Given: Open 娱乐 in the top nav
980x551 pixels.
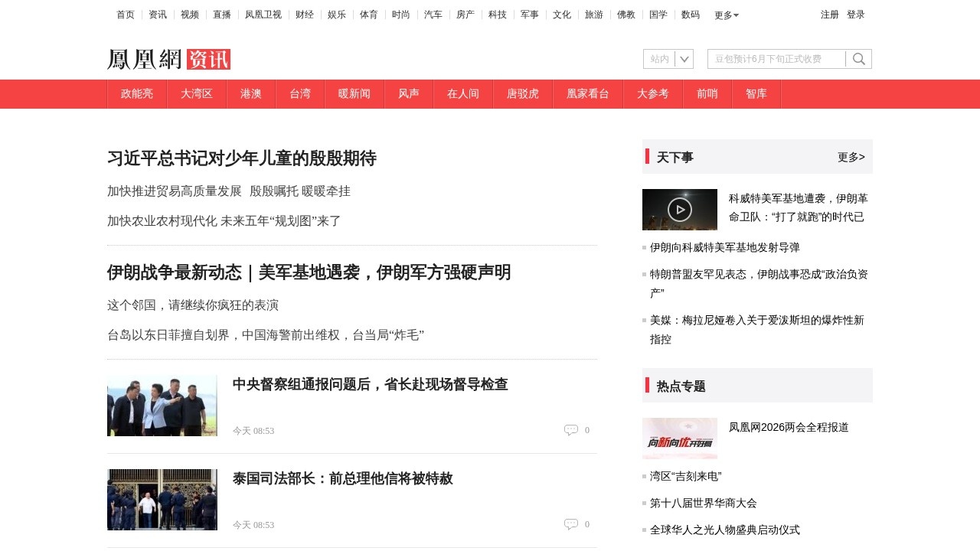Looking at the screenshot, I should click(x=337, y=15).
